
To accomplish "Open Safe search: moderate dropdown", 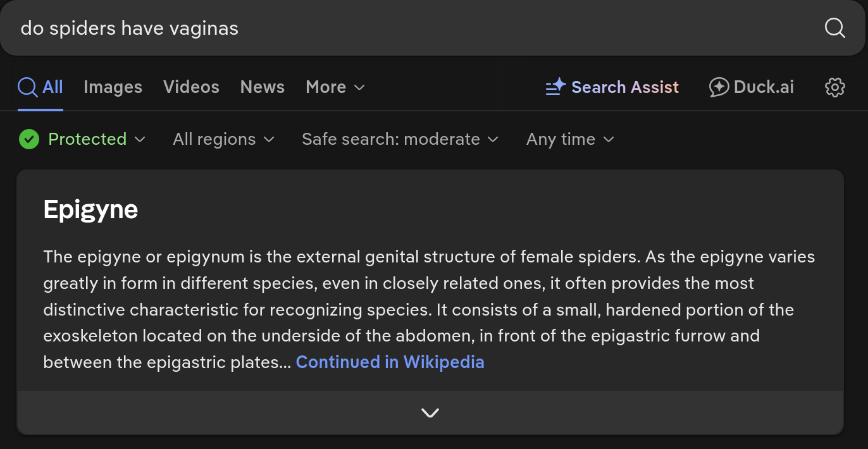I will point(400,139).
